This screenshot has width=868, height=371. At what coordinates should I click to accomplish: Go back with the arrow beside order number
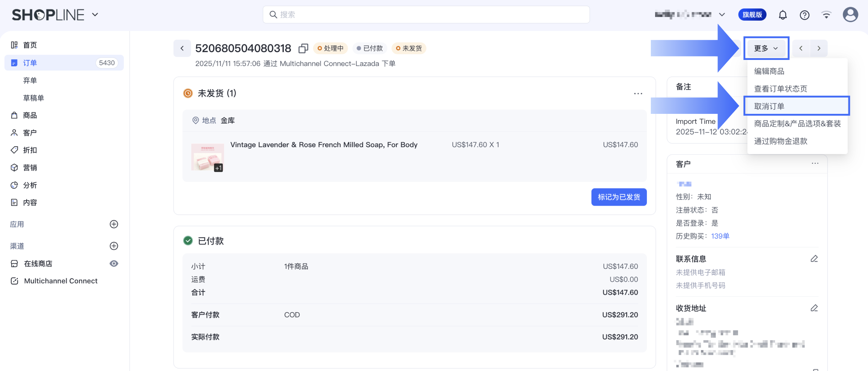coord(182,48)
